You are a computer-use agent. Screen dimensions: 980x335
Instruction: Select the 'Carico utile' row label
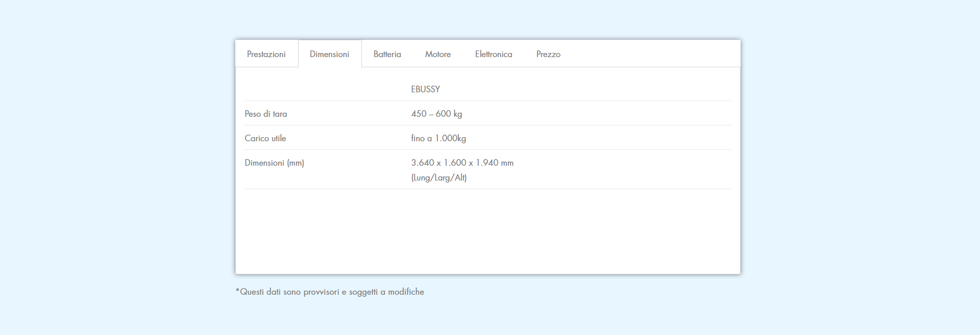[265, 138]
